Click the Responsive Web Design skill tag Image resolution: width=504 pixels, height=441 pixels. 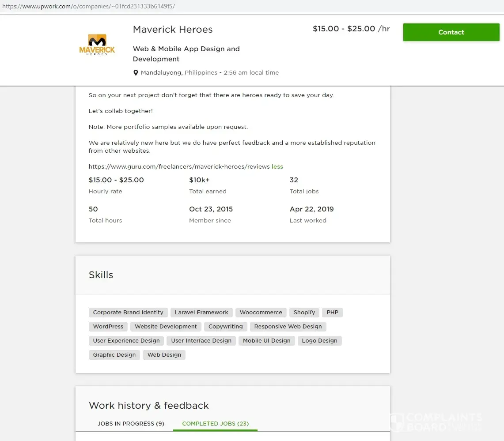pyautogui.click(x=288, y=327)
